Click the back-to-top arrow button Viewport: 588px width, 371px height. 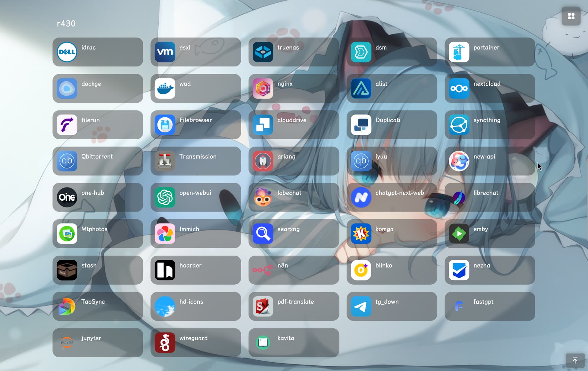pos(575,361)
